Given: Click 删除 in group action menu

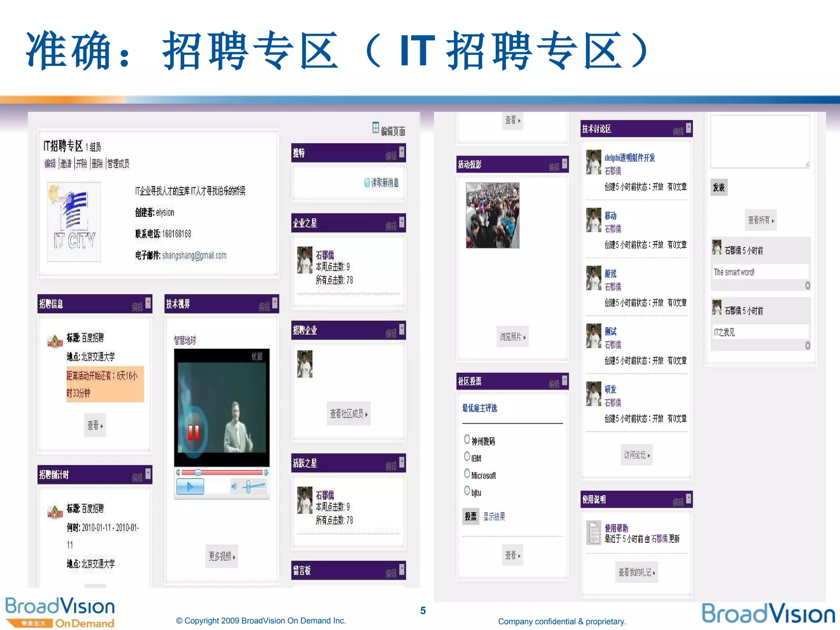Looking at the screenshot, I should [97, 164].
